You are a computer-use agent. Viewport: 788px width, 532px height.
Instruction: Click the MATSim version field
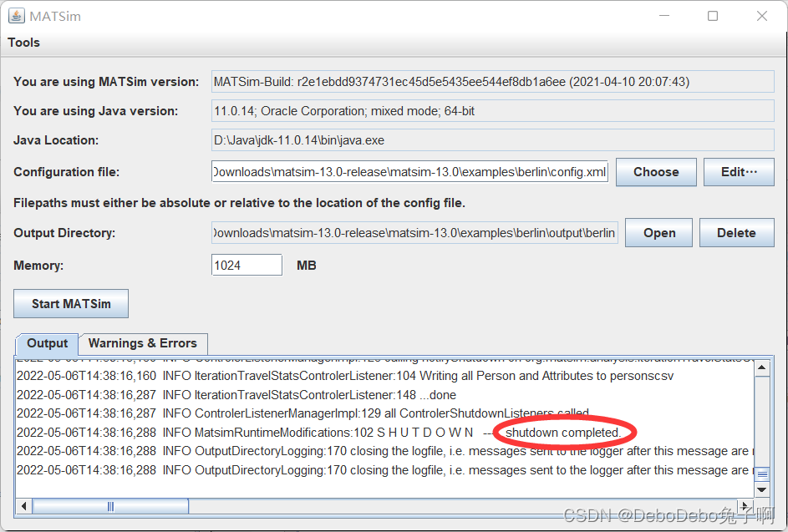[x=492, y=82]
